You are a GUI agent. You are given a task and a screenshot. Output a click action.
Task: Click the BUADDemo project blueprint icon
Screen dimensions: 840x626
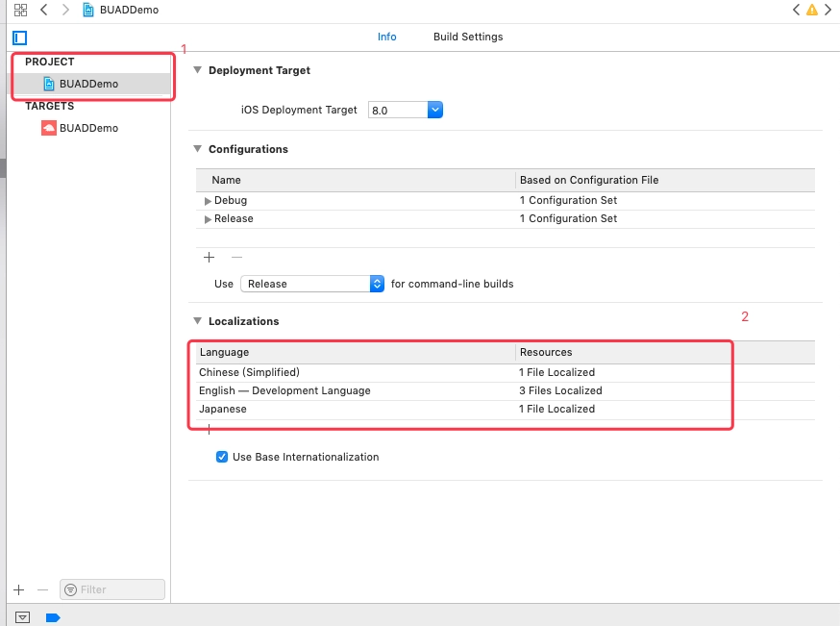click(x=49, y=84)
